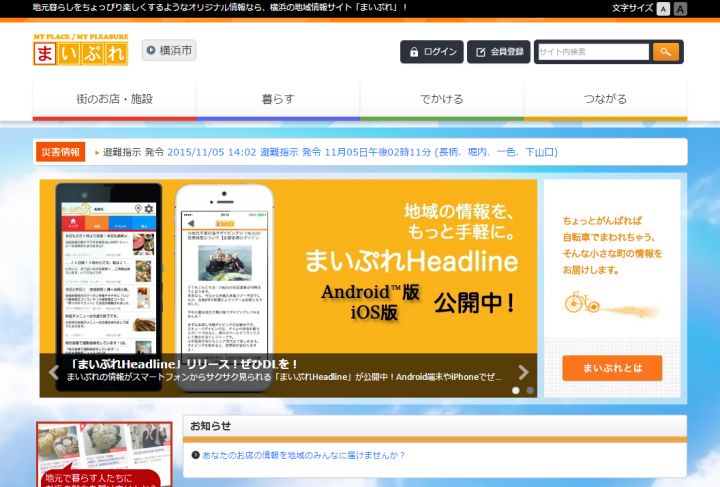Click the ログイン button
The image size is (720, 487).
coord(432,52)
